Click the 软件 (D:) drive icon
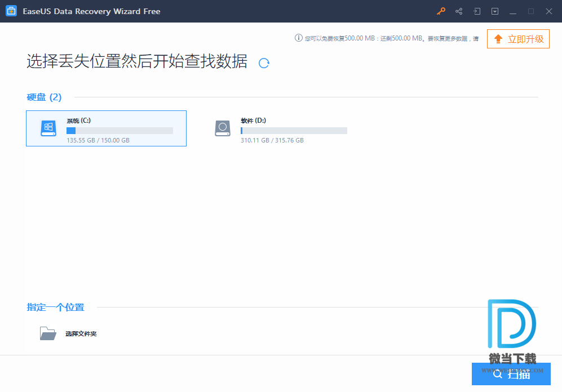 coord(223,128)
